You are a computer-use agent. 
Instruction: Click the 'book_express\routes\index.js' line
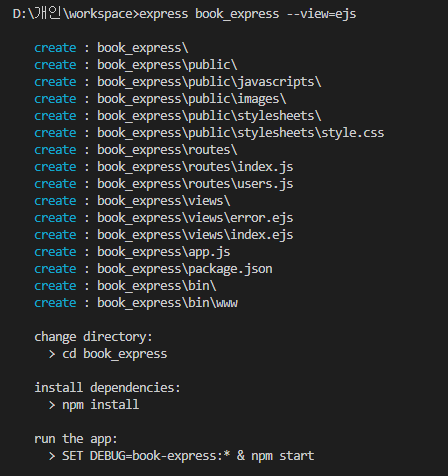click(x=164, y=167)
